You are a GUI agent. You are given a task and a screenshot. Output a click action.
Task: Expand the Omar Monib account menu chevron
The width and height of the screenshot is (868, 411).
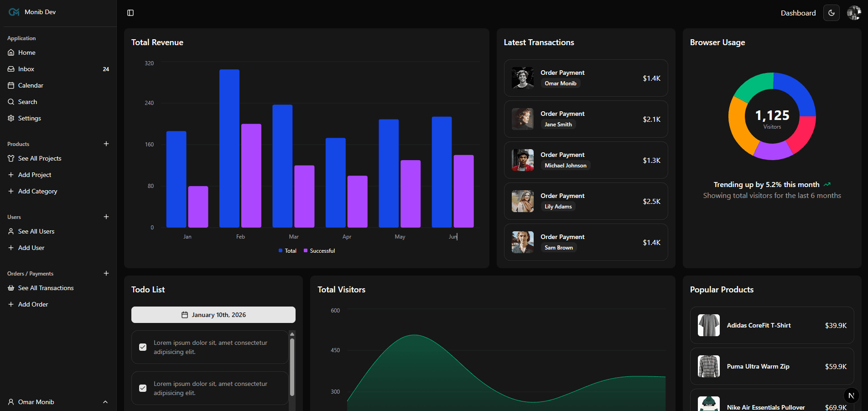coord(105,402)
